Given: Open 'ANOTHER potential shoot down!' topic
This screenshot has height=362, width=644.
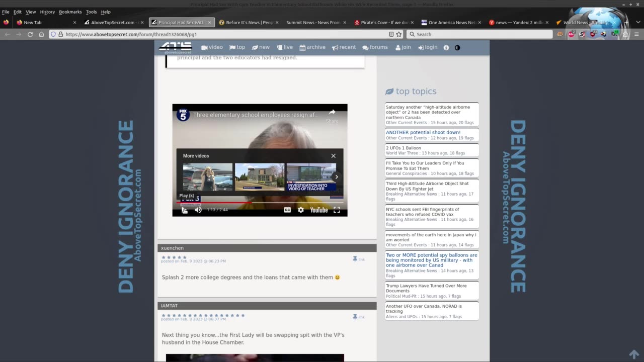Looking at the screenshot, I should point(423,133).
